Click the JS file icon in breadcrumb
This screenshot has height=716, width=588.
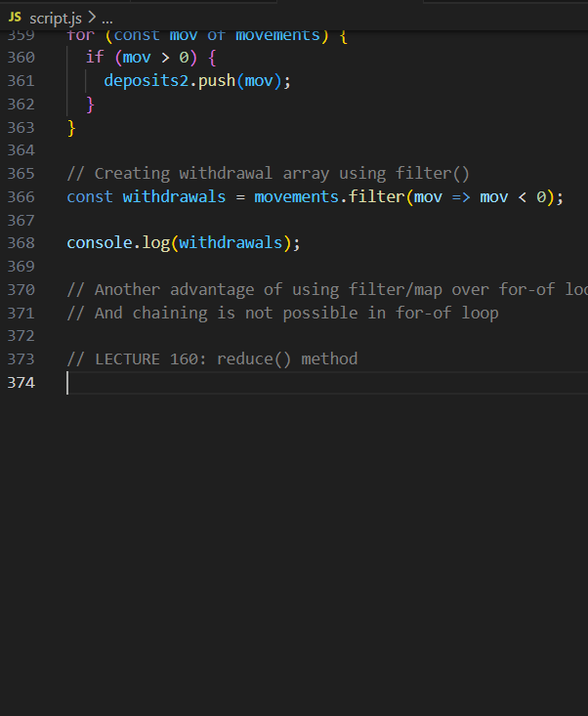15,18
